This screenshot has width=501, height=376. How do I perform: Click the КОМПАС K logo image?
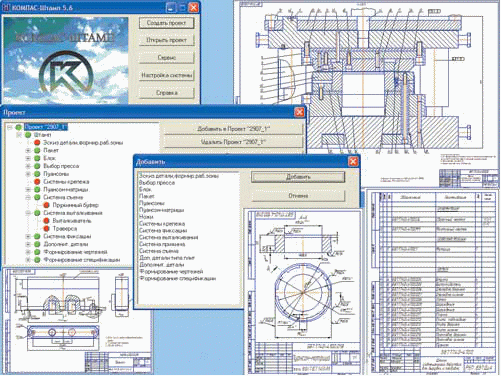tap(66, 73)
